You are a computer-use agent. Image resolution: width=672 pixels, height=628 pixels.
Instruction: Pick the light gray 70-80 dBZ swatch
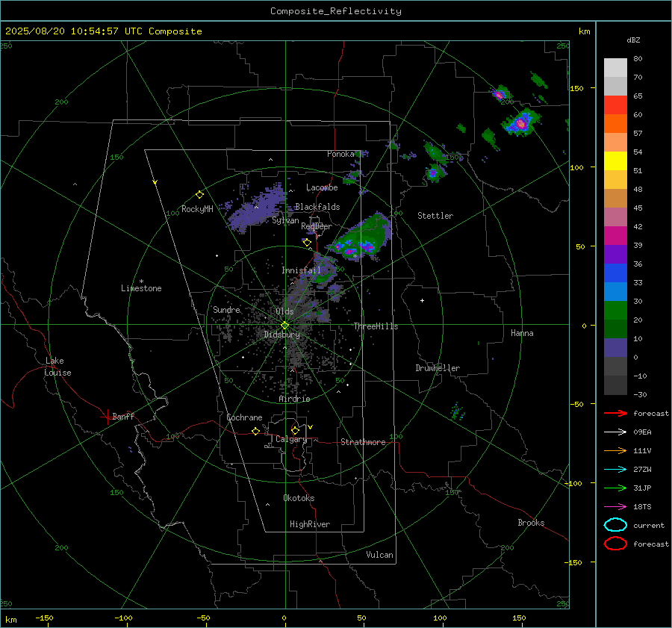(615, 68)
